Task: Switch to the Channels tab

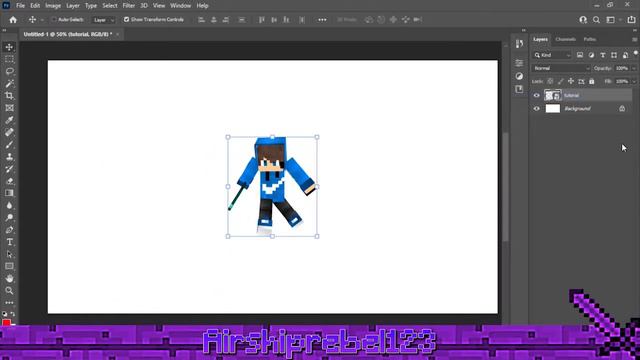Action: (565, 39)
